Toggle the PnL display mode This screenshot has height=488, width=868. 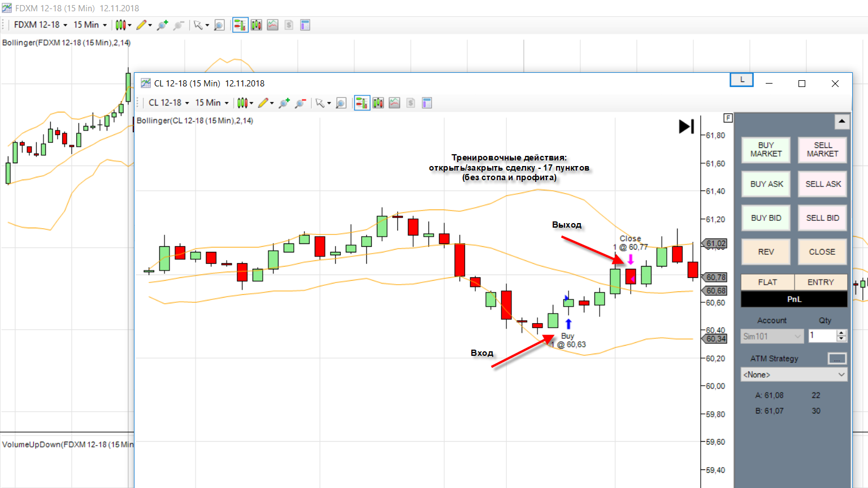tap(794, 299)
